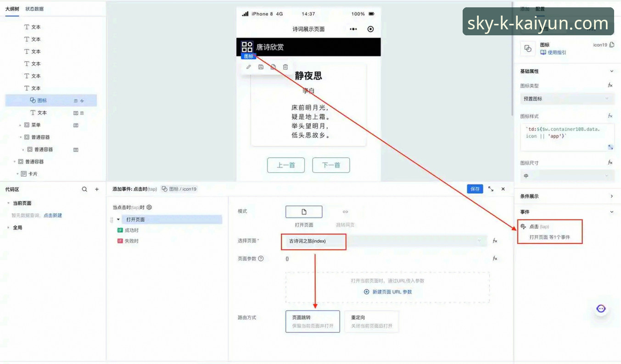
Task: Collapse the 事件 section
Action: [x=611, y=212]
